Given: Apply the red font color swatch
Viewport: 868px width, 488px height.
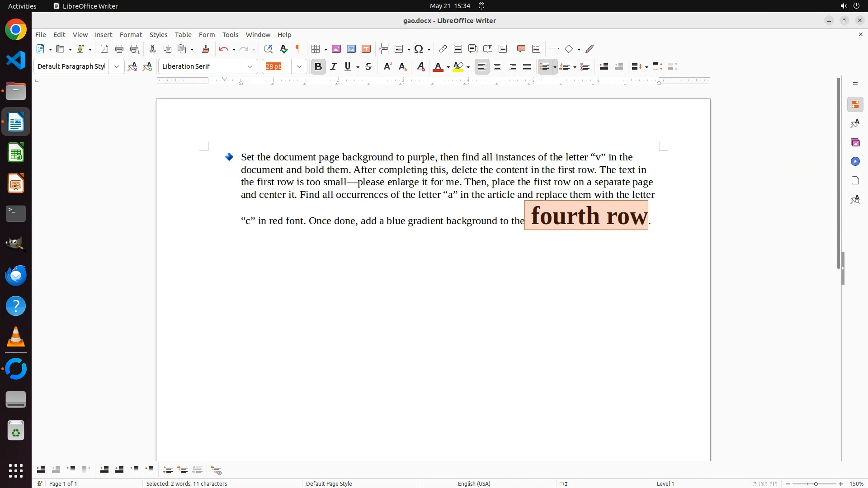Looking at the screenshot, I should (x=437, y=67).
